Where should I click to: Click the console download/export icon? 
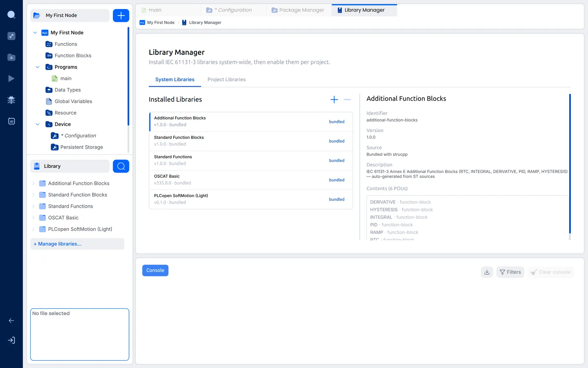tap(487, 272)
